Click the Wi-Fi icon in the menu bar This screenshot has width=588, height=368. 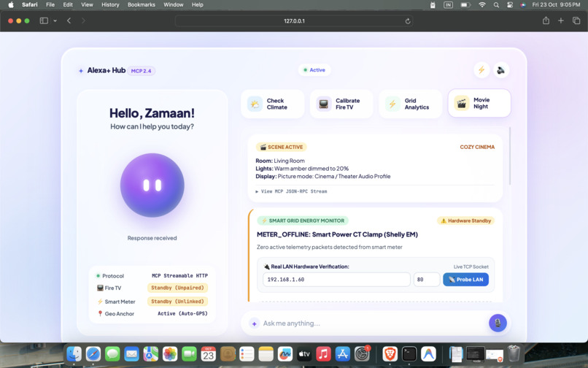click(482, 5)
